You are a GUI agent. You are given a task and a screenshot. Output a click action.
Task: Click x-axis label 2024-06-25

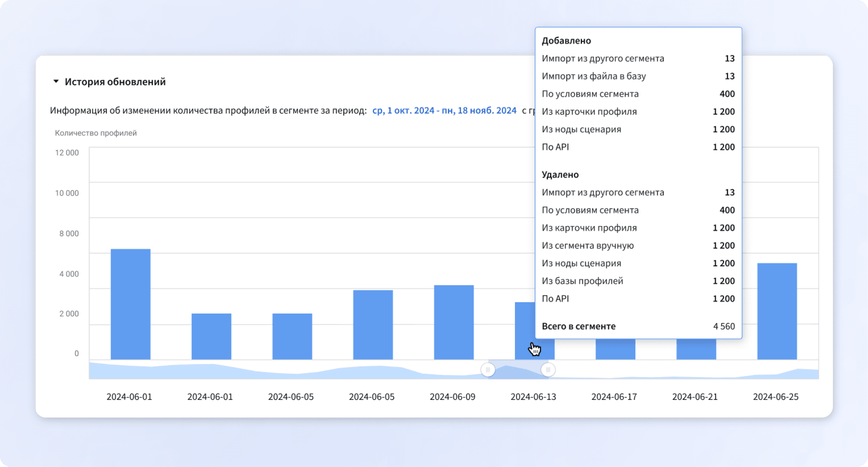(x=776, y=397)
